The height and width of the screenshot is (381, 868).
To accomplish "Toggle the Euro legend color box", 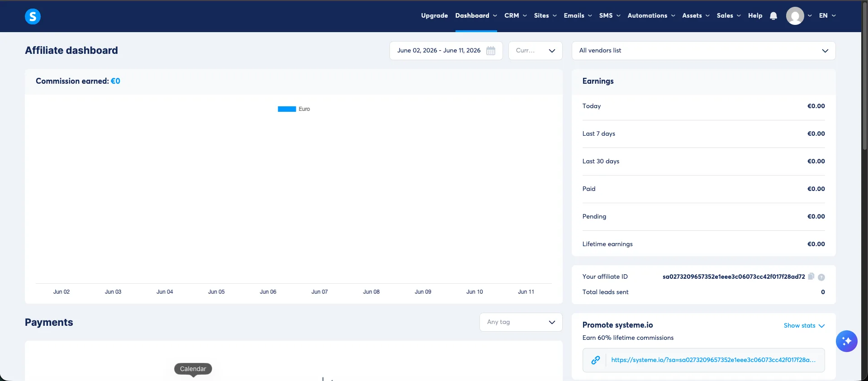I will [x=287, y=109].
